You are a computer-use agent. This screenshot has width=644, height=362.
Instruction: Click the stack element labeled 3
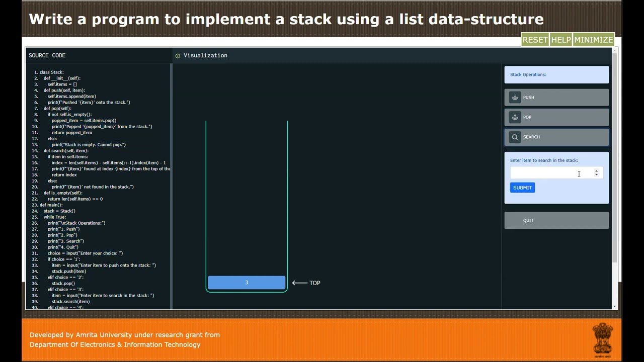[x=247, y=283]
